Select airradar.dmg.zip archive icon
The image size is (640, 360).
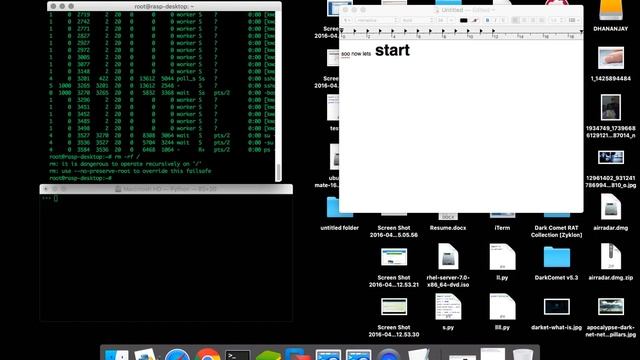(611, 257)
